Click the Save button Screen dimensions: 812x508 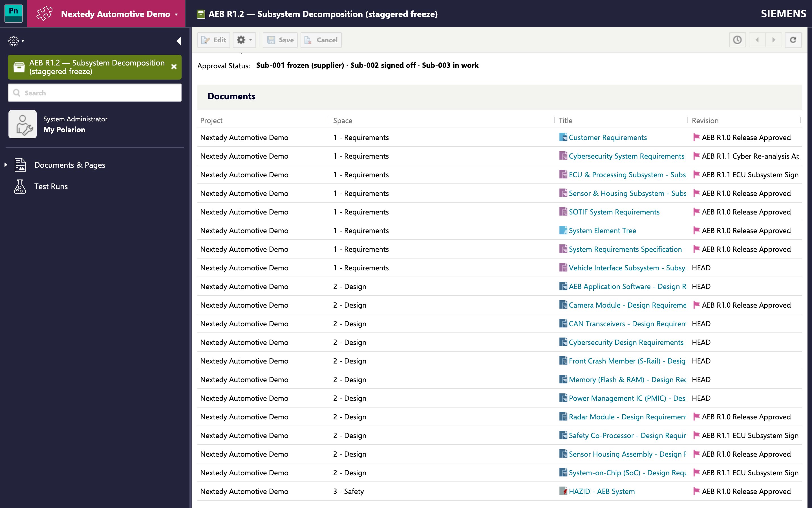[280, 40]
